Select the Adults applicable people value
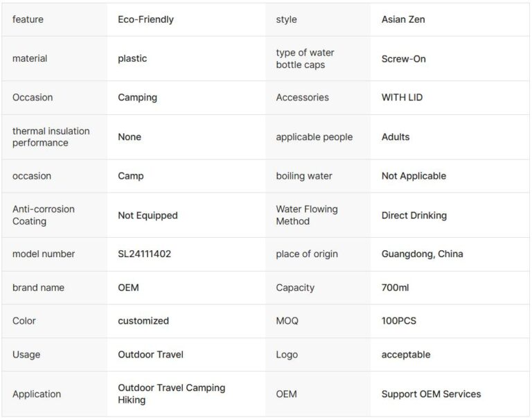Image resolution: width=532 pixels, height=420 pixels. 396,137
